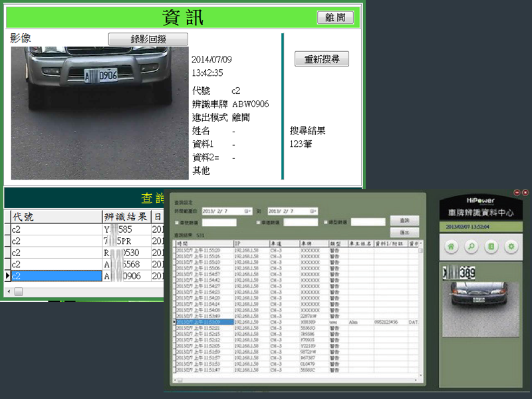Open the start date picker dropdown

point(247,210)
